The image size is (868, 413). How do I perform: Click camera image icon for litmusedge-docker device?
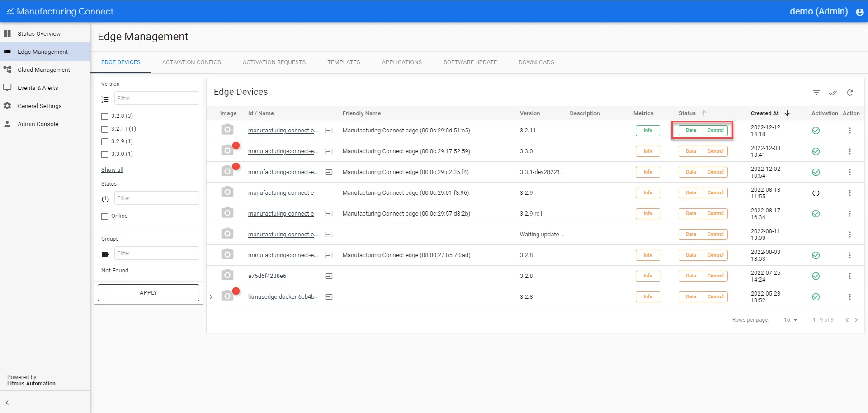(227, 296)
